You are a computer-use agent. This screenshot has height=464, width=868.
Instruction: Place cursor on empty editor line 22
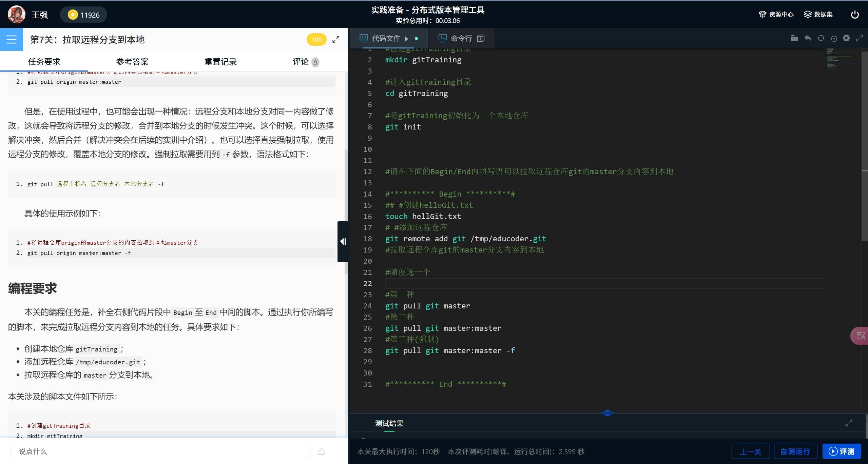[x=604, y=283]
